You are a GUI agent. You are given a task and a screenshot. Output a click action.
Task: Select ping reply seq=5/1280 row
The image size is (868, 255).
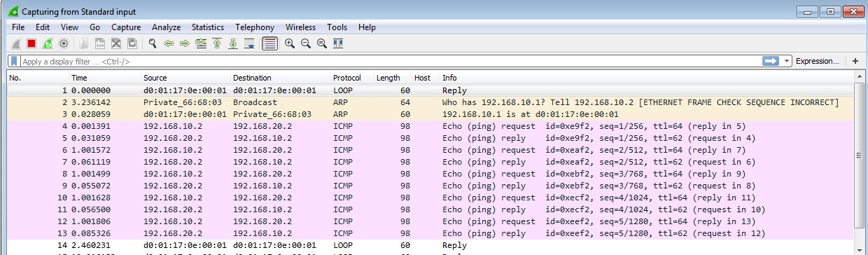[431, 233]
